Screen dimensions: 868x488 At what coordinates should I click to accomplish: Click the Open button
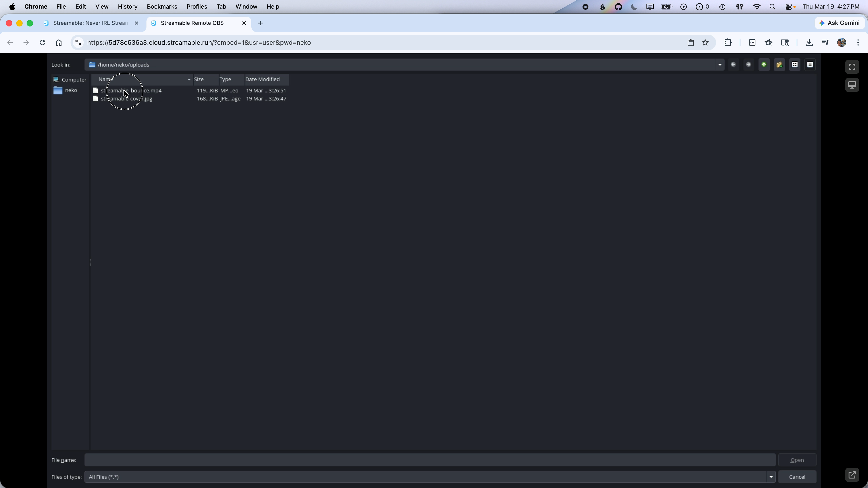pyautogui.click(x=797, y=460)
